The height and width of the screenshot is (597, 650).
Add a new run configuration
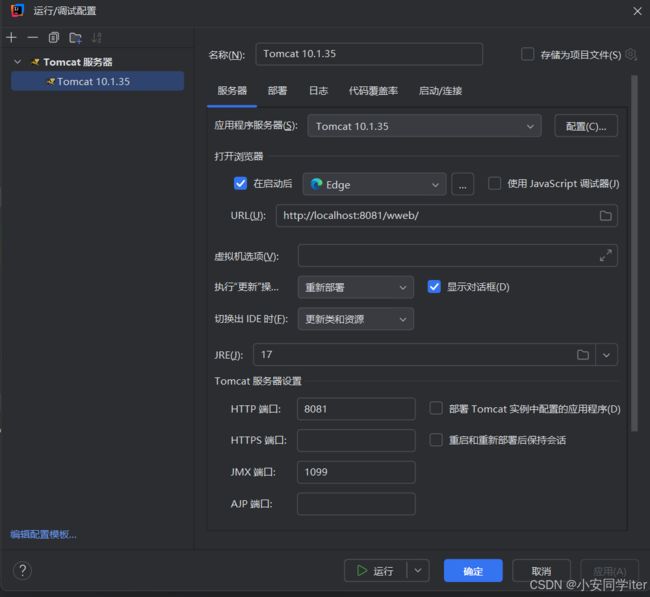click(11, 38)
